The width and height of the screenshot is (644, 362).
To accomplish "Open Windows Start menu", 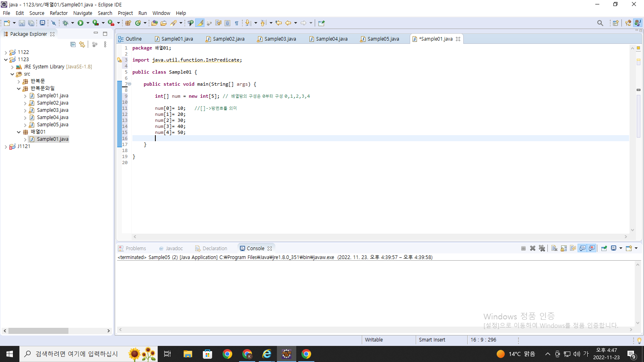I will pos(10,354).
